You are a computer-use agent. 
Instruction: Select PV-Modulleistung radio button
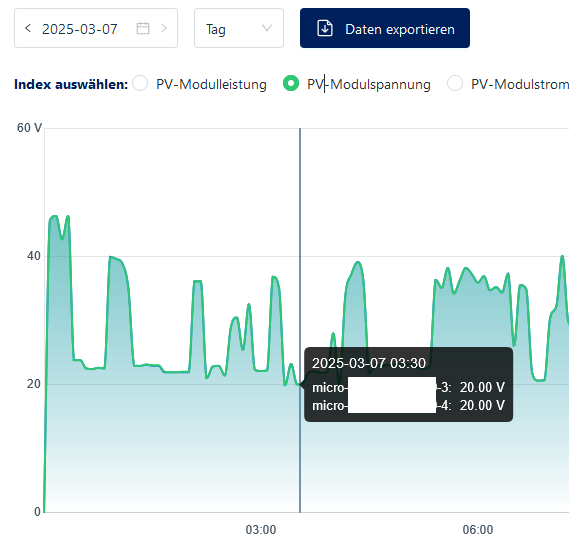(140, 83)
